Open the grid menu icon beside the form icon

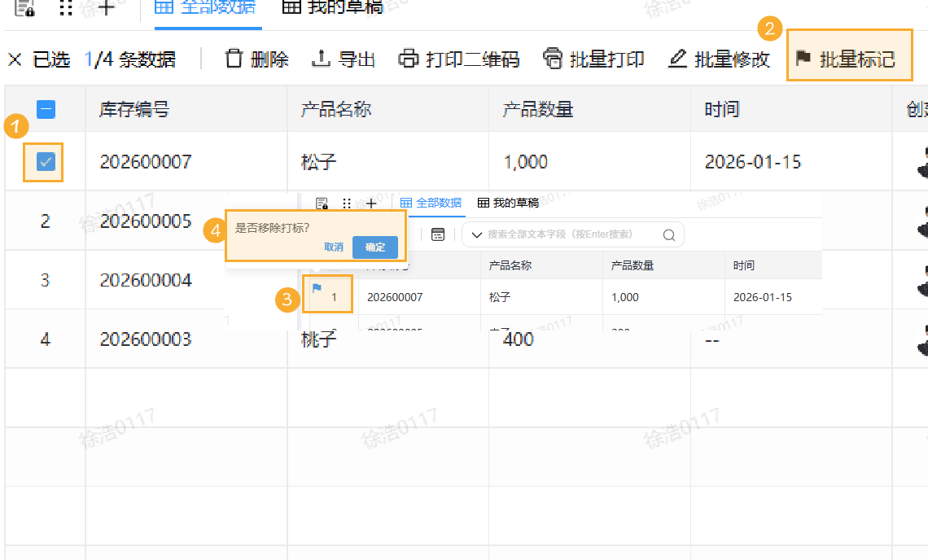point(65,8)
